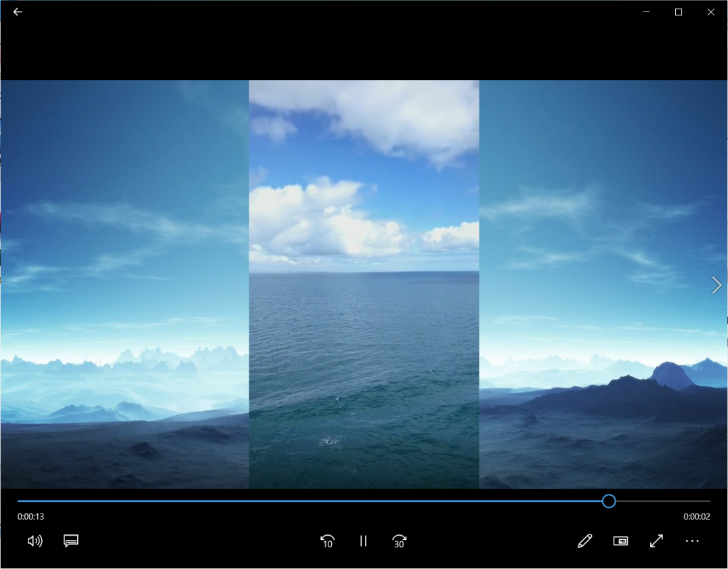The image size is (728, 569).
Task: Maximize the video player window
Action: tap(679, 12)
